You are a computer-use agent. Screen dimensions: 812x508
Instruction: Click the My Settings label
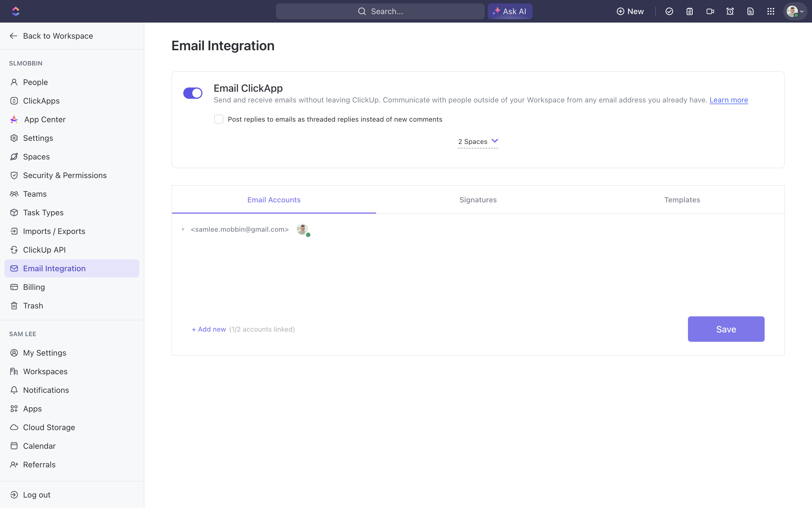[45, 353]
